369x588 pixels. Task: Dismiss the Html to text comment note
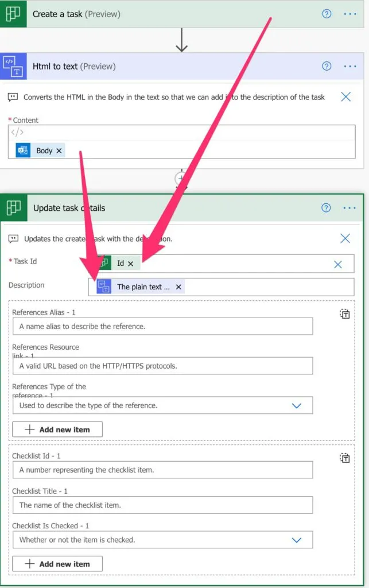coord(345,97)
